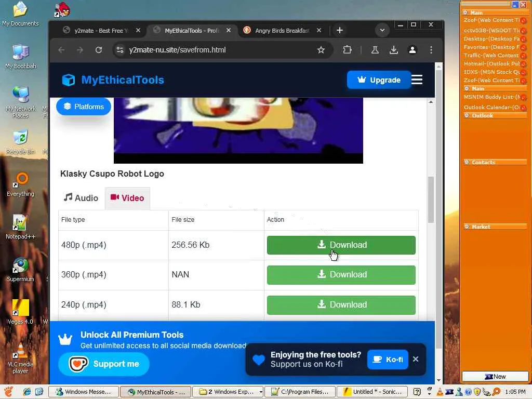Close the y2mate tab

pyautogui.click(x=138, y=31)
